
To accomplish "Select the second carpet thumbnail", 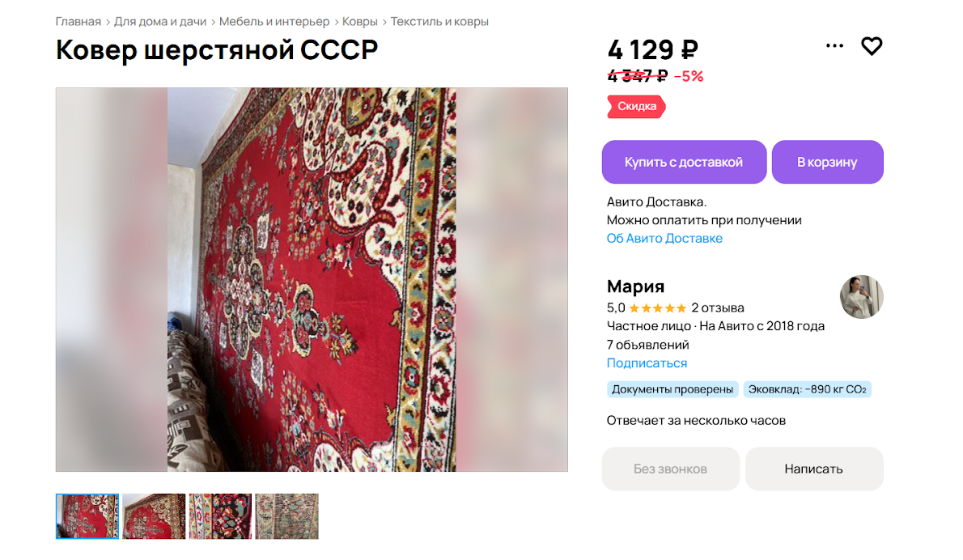I will pyautogui.click(x=154, y=516).
